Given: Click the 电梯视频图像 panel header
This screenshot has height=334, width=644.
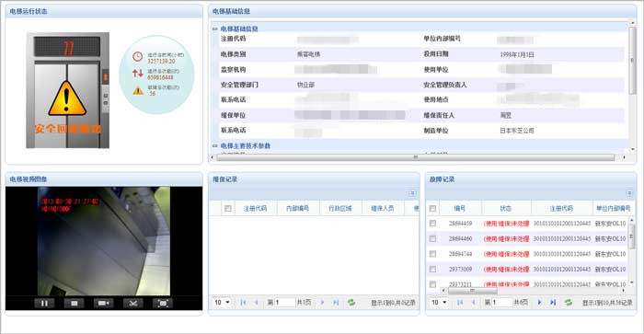Looking at the screenshot, I should 104,179.
